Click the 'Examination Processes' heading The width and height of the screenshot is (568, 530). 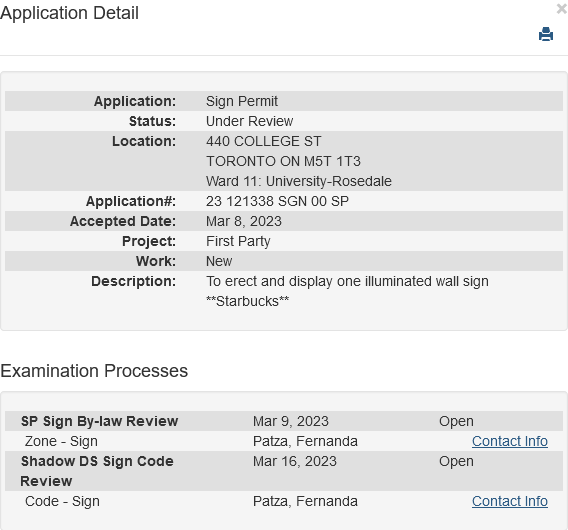[x=94, y=371]
